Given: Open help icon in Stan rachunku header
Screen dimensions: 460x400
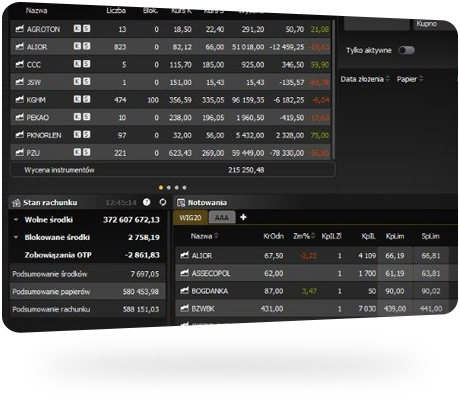Looking at the screenshot, I should coord(146,202).
